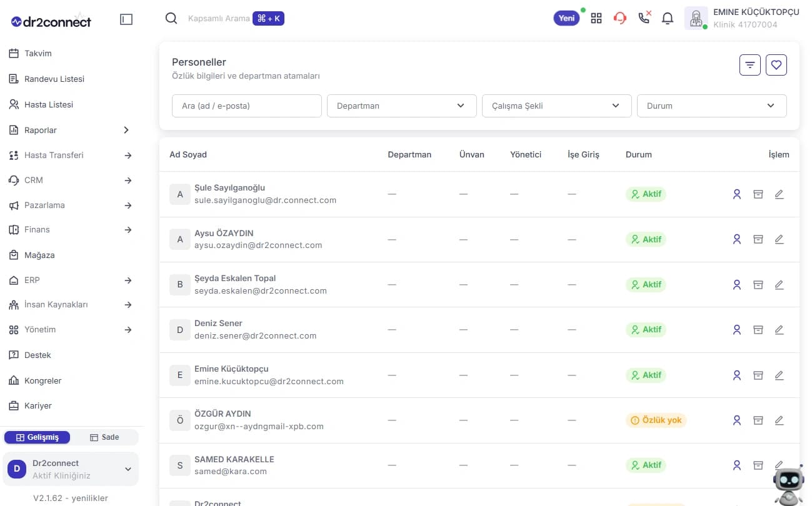Expand the CRM menu
The height and width of the screenshot is (506, 812).
(70, 180)
